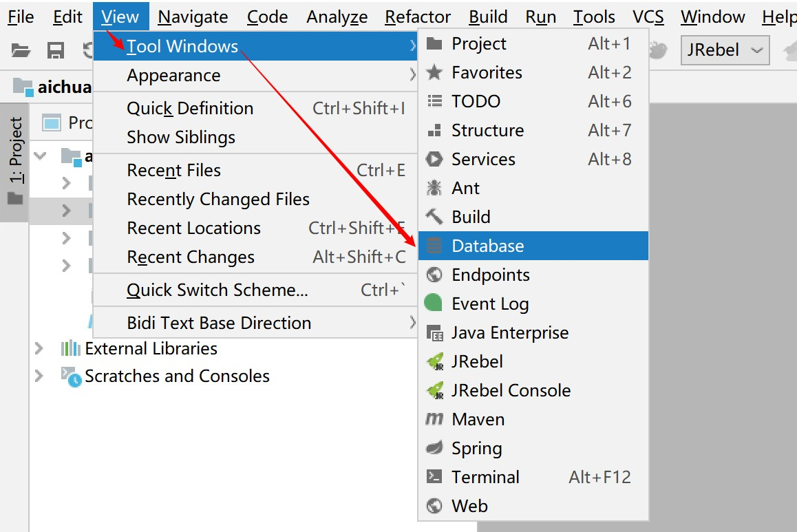Image resolution: width=797 pixels, height=532 pixels.
Task: Open the JRebel run configuration dropdown
Action: [724, 50]
